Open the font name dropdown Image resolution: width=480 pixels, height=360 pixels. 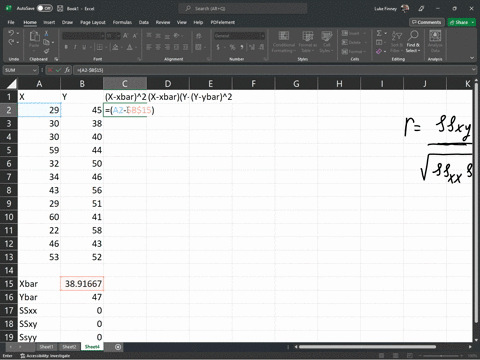tap(103, 36)
